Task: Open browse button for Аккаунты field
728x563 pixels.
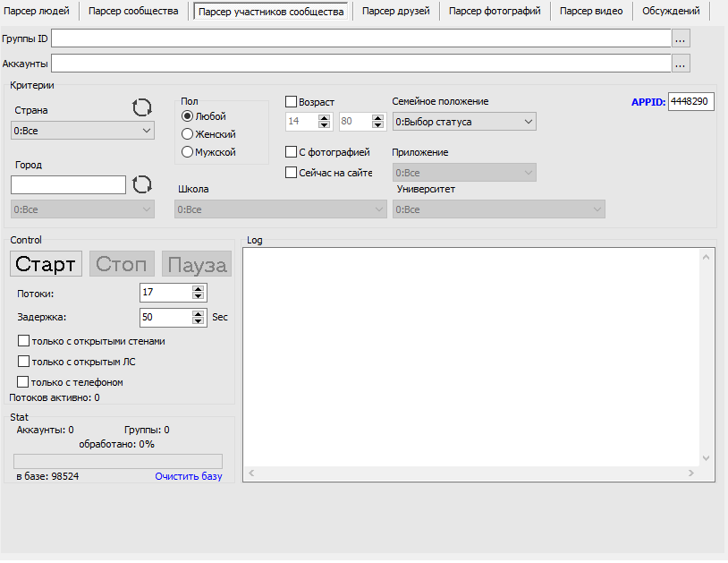Action: [681, 64]
